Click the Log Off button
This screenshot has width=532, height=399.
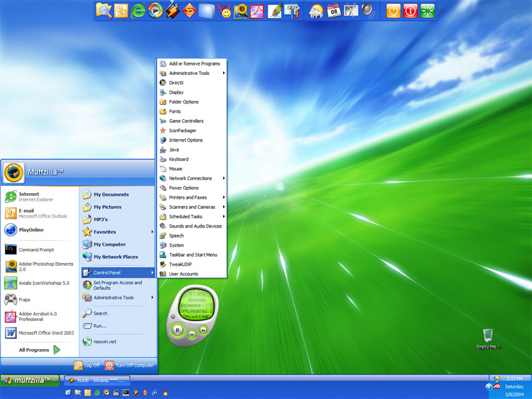[x=87, y=366]
